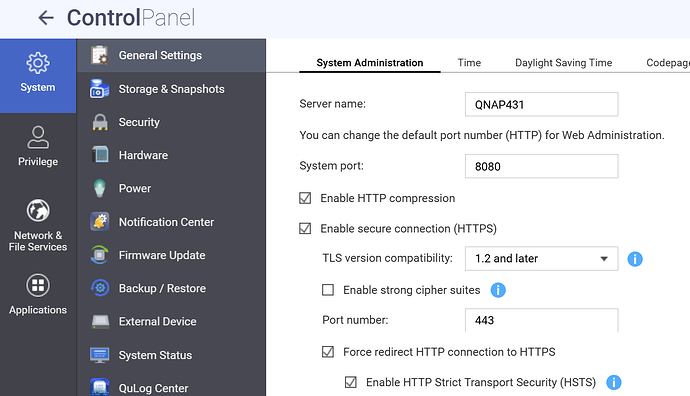
Task: Open the Privilege section icon
Action: tap(38, 137)
